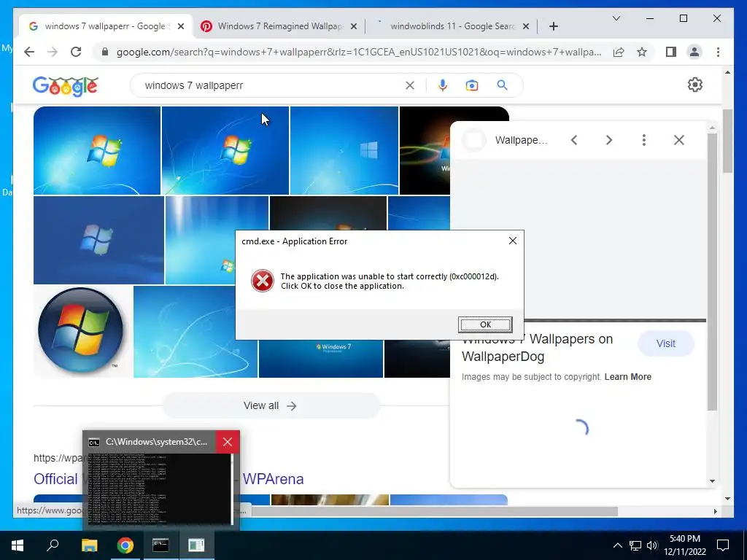Screen dimensions: 747x560
Task: Share this page via the share icon
Action: pos(619,52)
